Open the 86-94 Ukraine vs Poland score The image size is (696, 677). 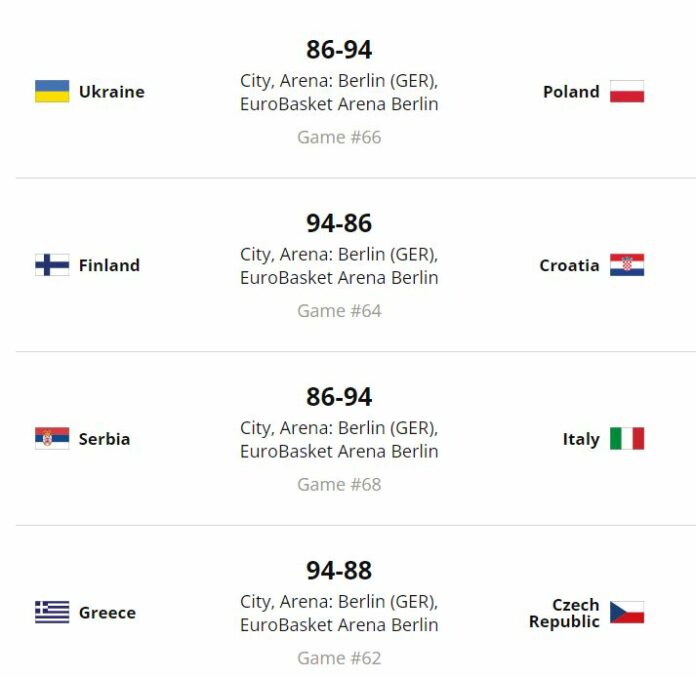click(x=339, y=49)
